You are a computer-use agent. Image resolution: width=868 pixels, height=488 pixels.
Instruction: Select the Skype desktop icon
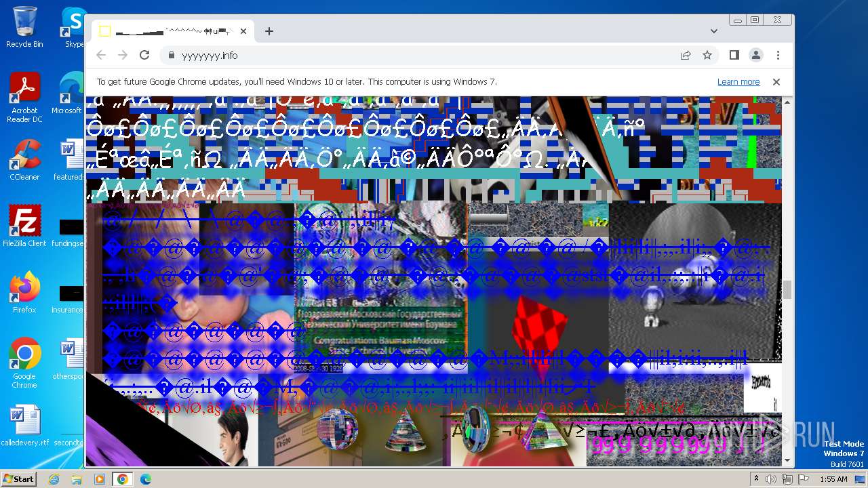click(73, 27)
